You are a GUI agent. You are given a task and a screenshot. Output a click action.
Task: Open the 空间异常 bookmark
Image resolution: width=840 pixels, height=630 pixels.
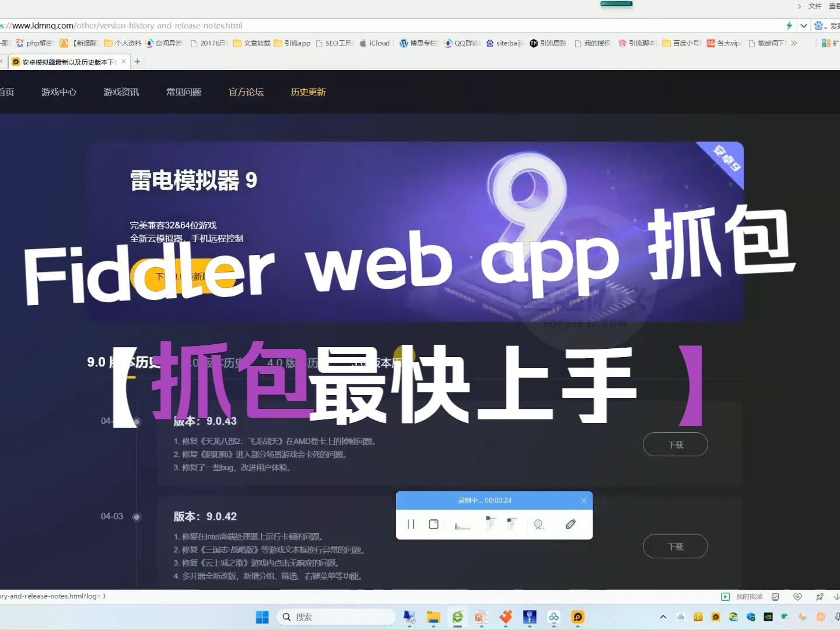pos(164,43)
